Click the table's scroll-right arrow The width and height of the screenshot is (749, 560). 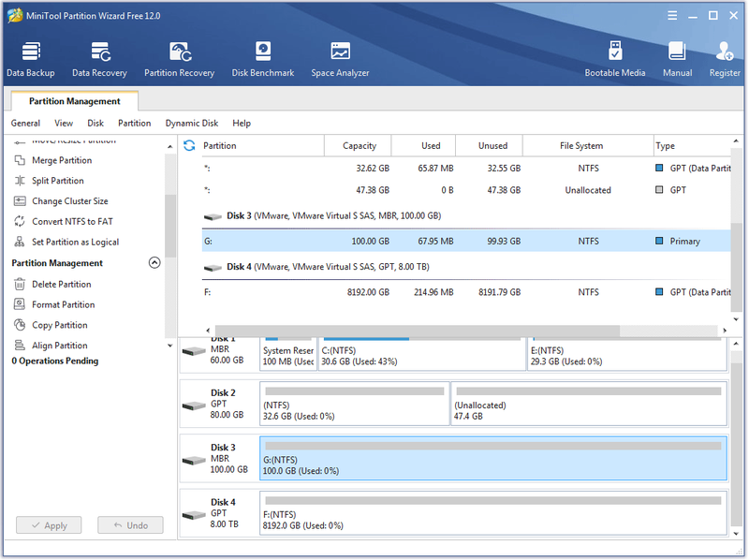point(725,331)
